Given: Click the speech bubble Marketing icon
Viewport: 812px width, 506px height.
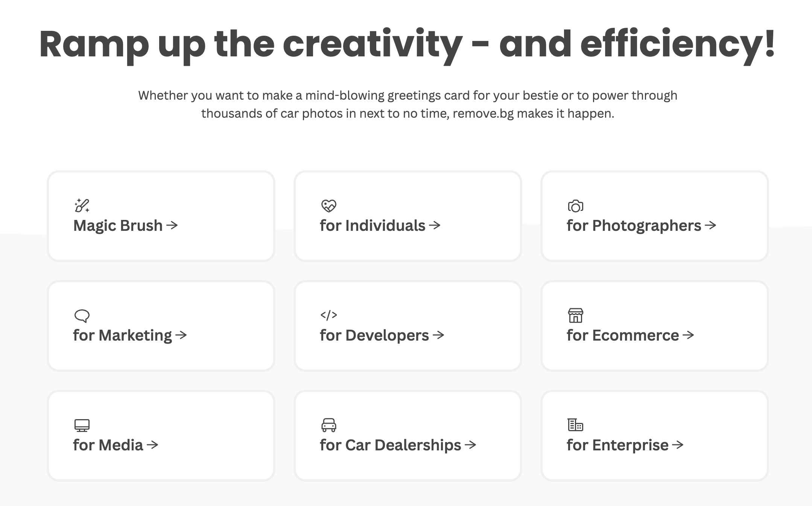Looking at the screenshot, I should pyautogui.click(x=82, y=315).
